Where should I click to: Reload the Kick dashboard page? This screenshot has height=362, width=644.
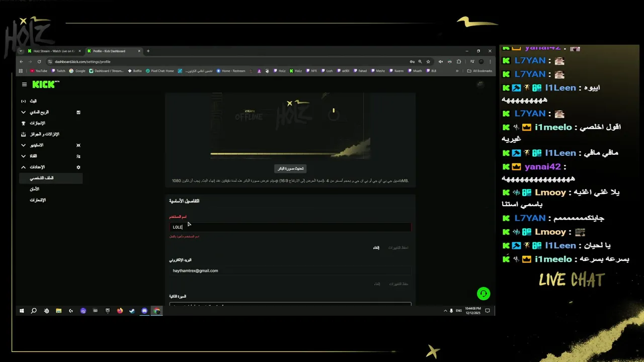pyautogui.click(x=39, y=61)
